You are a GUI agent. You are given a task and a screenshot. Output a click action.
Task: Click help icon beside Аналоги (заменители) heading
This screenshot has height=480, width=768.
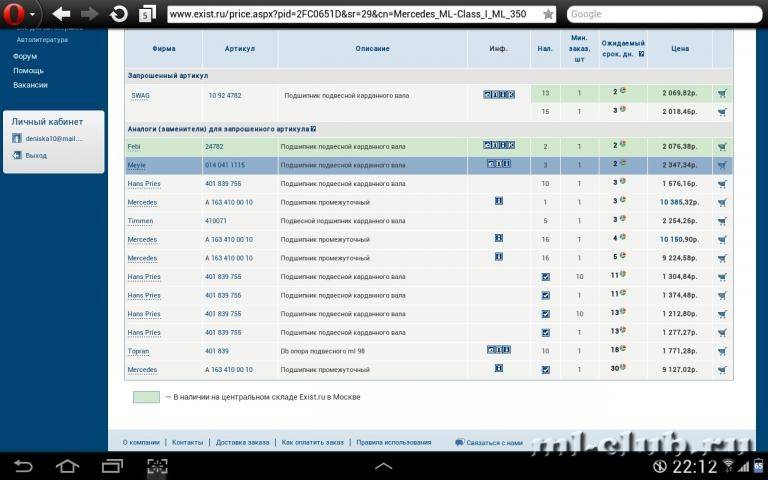click(x=313, y=129)
